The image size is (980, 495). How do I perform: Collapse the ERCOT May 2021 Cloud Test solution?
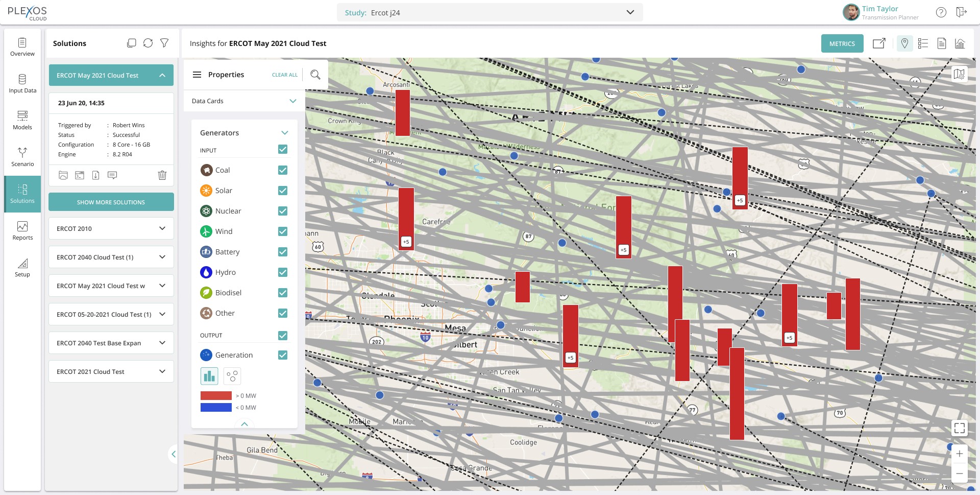tap(111, 75)
